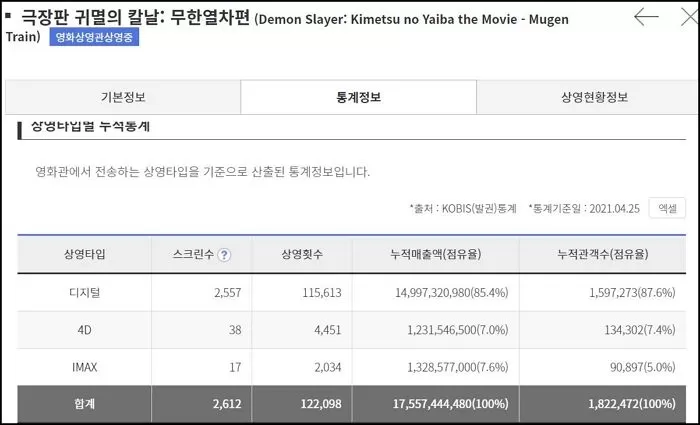Image resolution: width=700 pixels, height=425 pixels.
Task: Click the 누적매출액(점유율) column header
Action: tap(436, 254)
